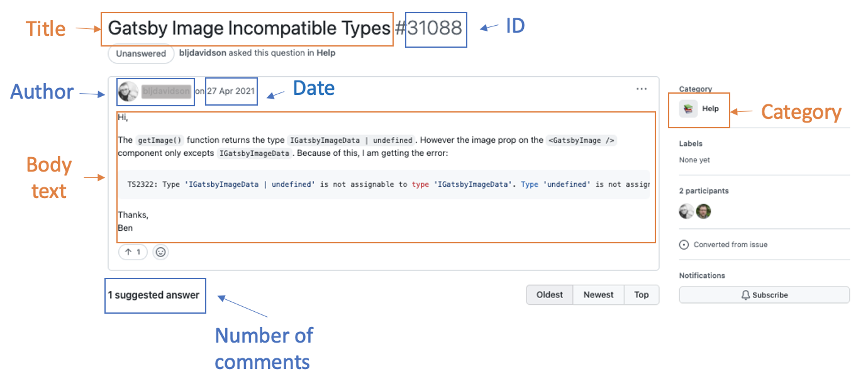
Task: Click the TS2322 error code block
Action: 384,184
